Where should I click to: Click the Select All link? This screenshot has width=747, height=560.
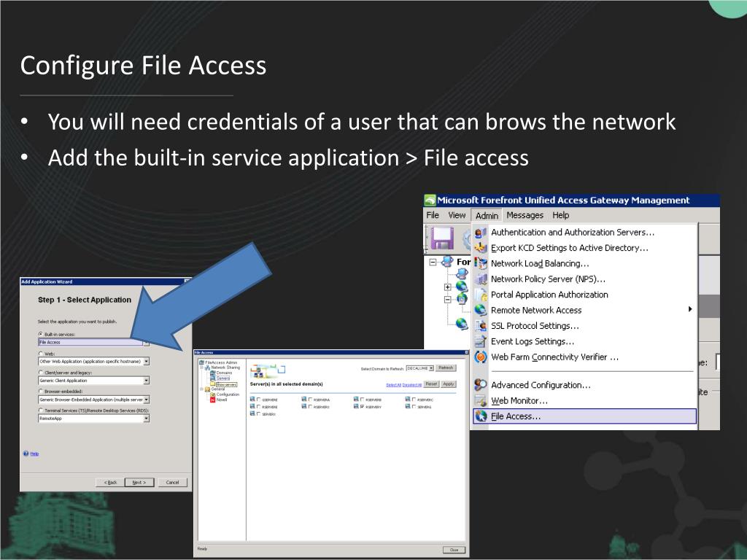[x=393, y=385]
